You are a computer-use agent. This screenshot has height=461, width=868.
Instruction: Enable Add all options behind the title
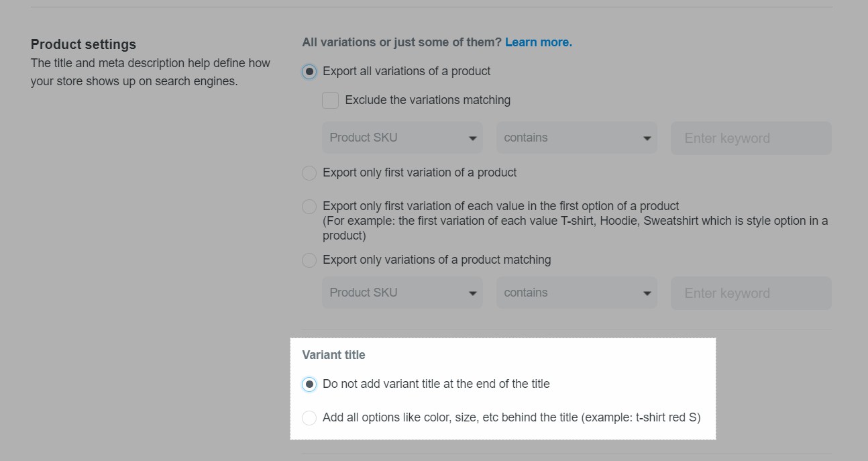(x=309, y=418)
